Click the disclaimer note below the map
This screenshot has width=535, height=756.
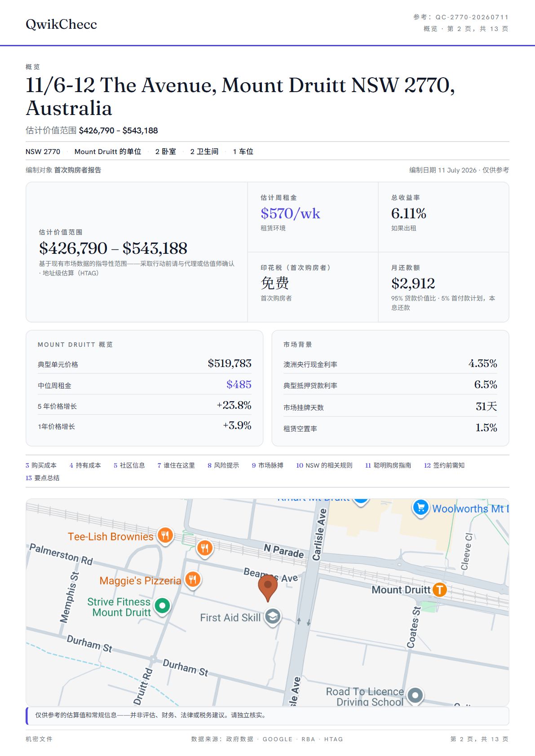(267, 716)
